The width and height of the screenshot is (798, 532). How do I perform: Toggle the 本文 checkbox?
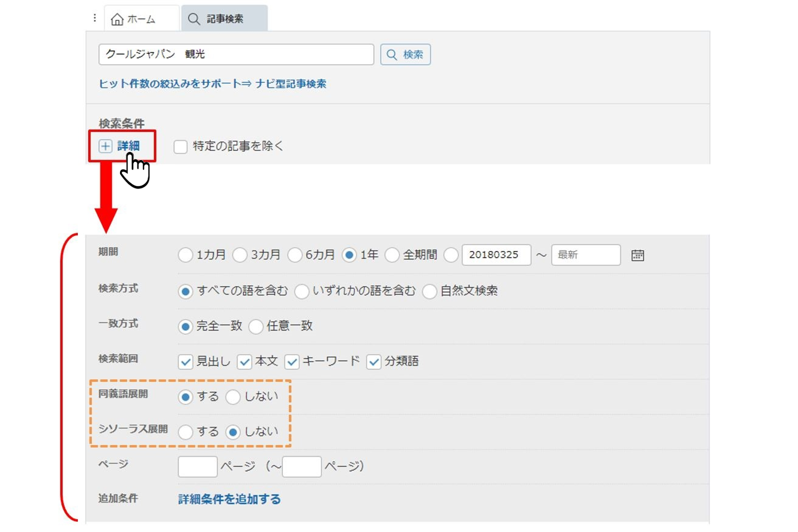(x=245, y=362)
